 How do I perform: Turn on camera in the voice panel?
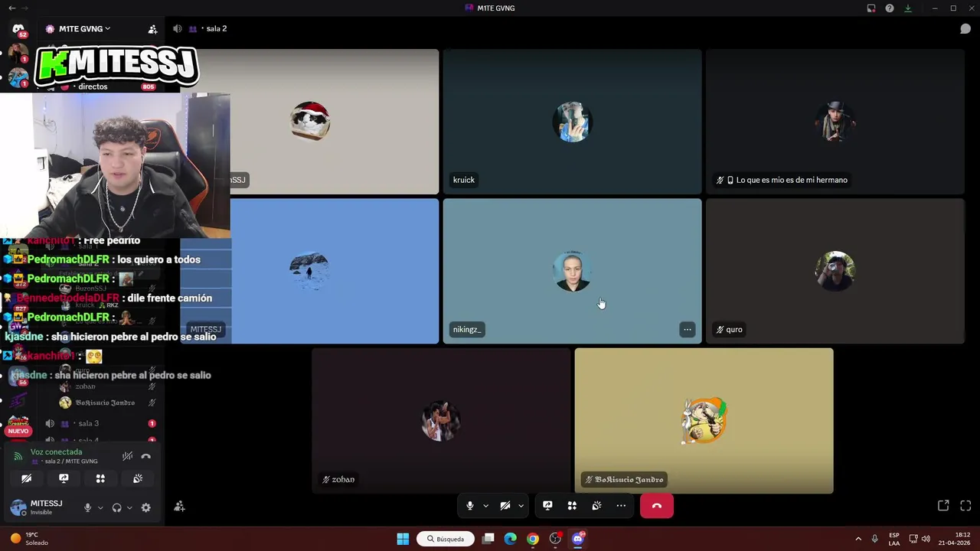(x=26, y=478)
